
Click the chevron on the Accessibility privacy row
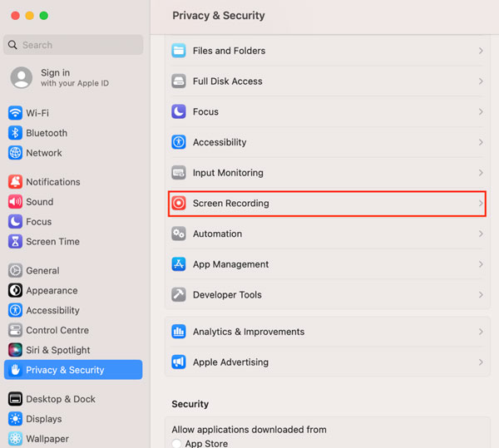point(481,142)
